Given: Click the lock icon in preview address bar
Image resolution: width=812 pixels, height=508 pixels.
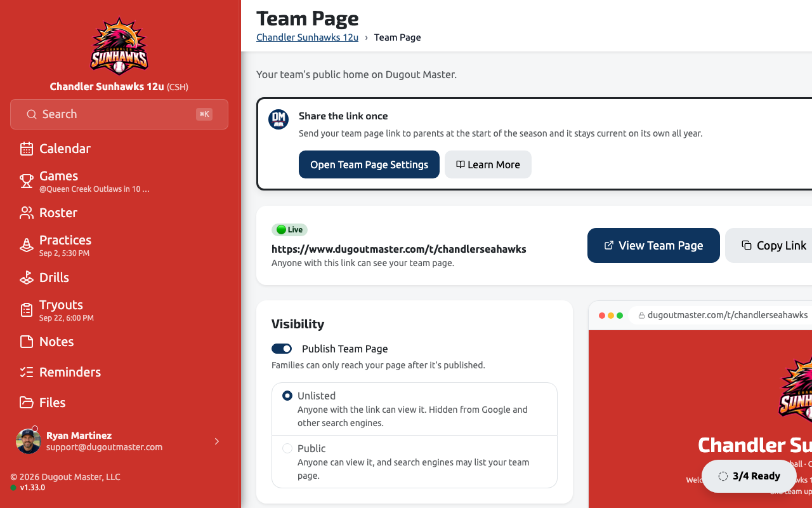Looking at the screenshot, I should click(641, 315).
